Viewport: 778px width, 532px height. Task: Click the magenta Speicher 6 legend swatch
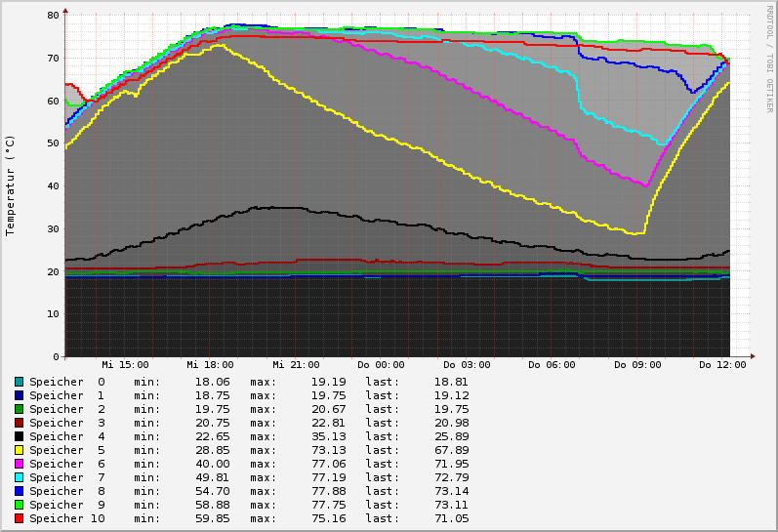click(x=19, y=464)
